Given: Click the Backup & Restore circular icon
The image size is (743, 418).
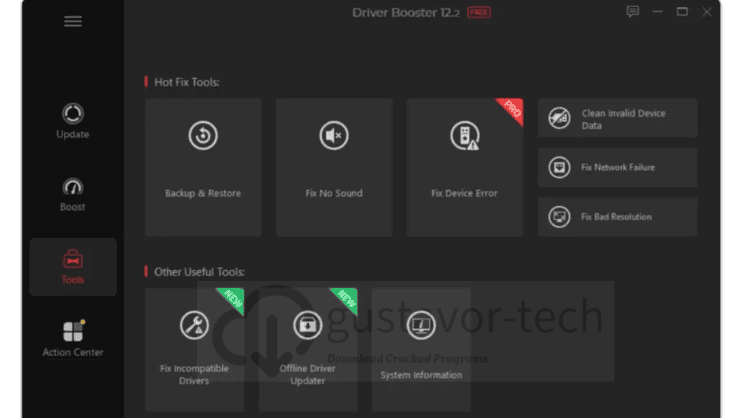Looking at the screenshot, I should tap(203, 136).
